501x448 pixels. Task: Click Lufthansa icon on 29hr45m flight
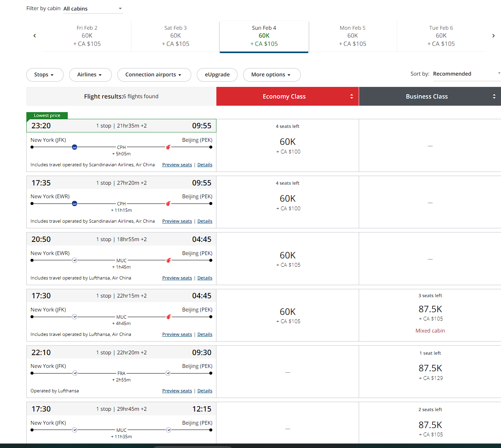(x=75, y=430)
